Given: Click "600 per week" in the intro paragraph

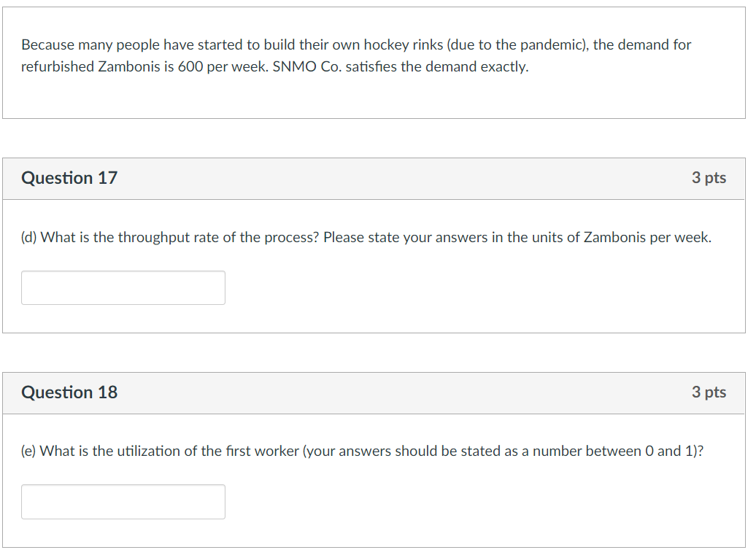Looking at the screenshot, I should click(x=223, y=66).
